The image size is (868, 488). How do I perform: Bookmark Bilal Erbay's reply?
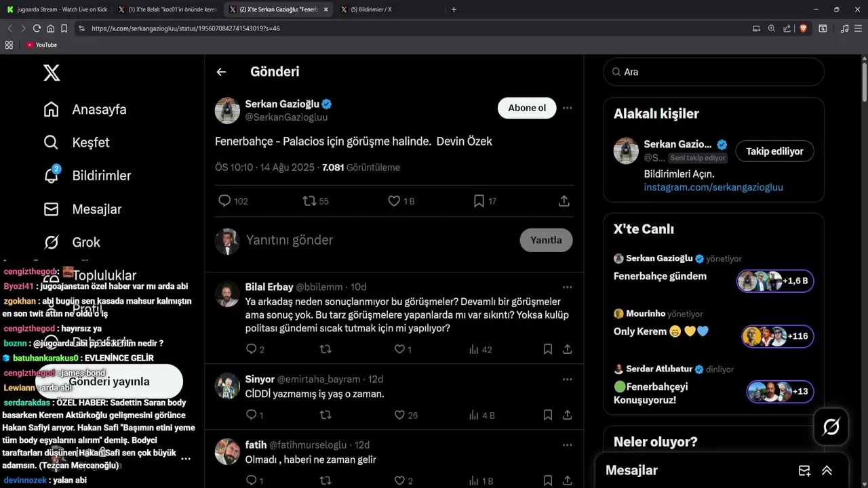[x=547, y=349]
